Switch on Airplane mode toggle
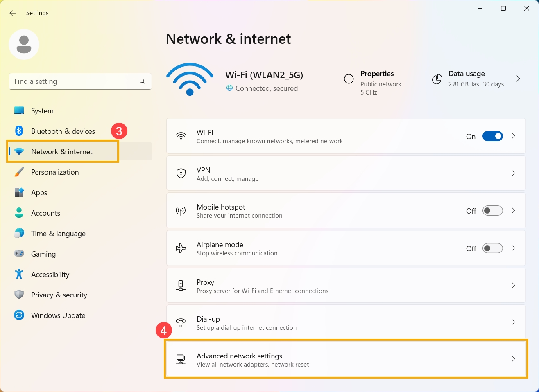Viewport: 539px width, 392px height. coord(492,248)
